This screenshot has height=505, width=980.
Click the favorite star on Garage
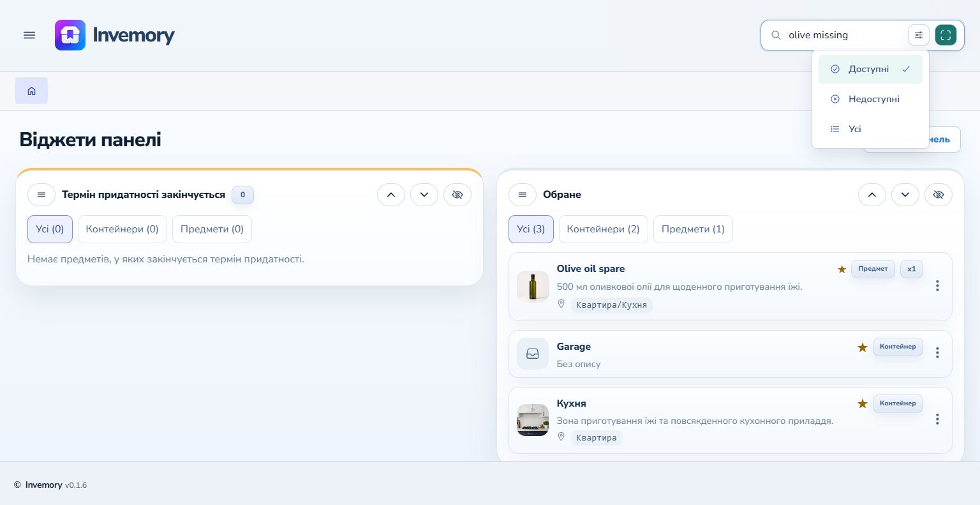click(x=863, y=347)
